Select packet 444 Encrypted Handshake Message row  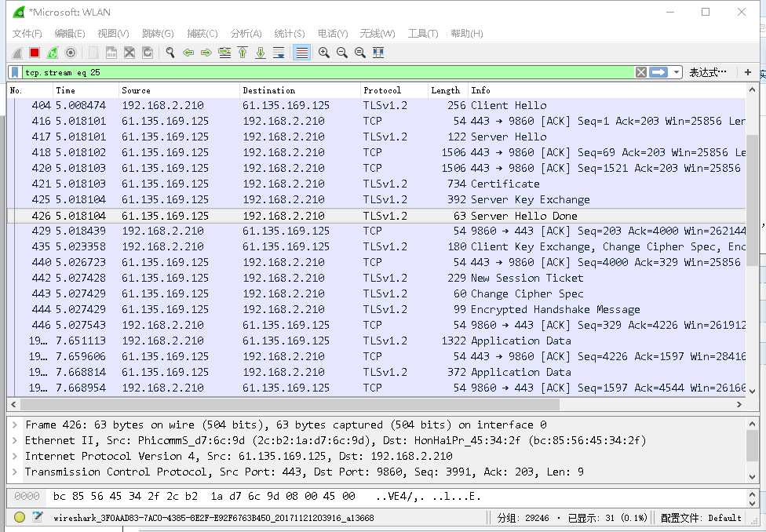(x=376, y=309)
